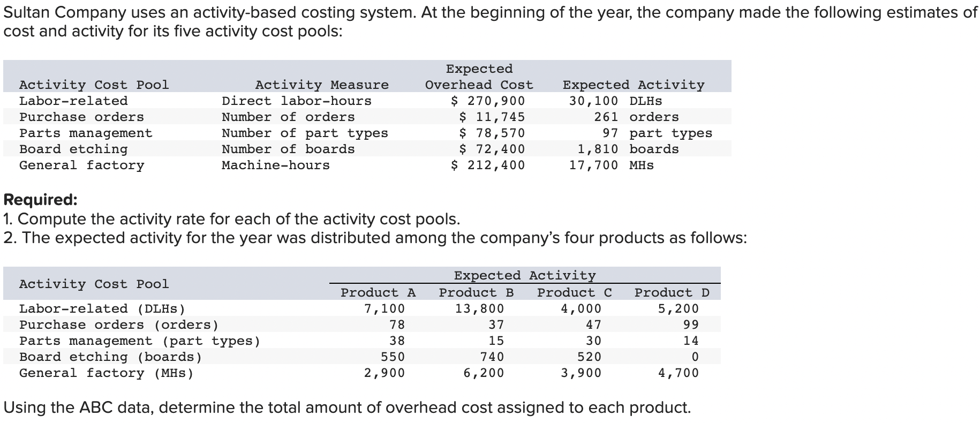Select the Labor-related overhead cost $ 270,900

tap(488, 101)
